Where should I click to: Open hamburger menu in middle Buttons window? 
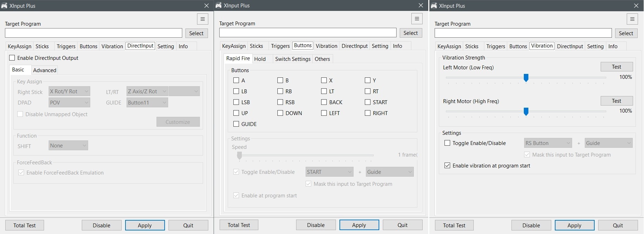tap(417, 19)
